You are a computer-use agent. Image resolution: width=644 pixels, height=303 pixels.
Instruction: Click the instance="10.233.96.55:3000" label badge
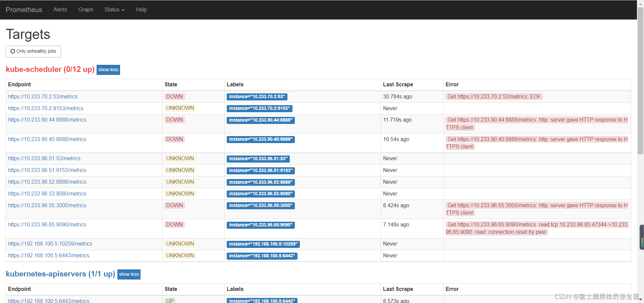261,206
